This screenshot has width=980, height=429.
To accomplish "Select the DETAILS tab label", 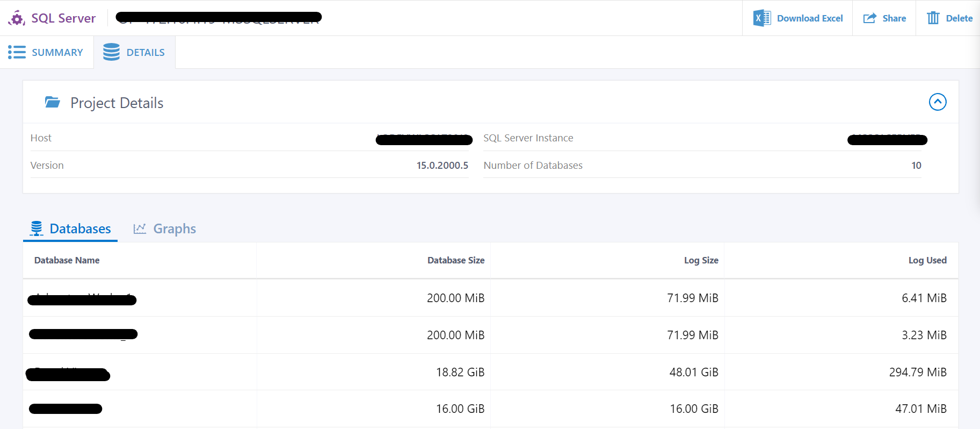I will pos(146,53).
